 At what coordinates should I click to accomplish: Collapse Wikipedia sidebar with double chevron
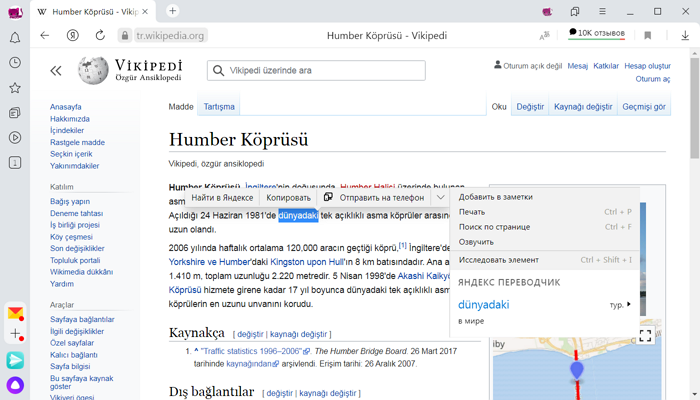pos(56,71)
